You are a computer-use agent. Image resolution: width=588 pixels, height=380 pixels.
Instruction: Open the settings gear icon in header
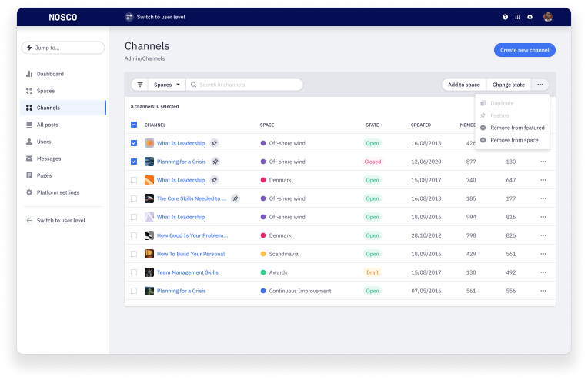coord(530,17)
